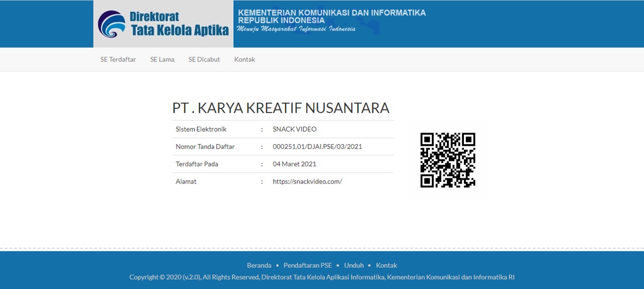Viewport: 644px width, 289px height.
Task: Click the Kementerian Komunikasi dan Informatika banner
Action: click(x=332, y=20)
